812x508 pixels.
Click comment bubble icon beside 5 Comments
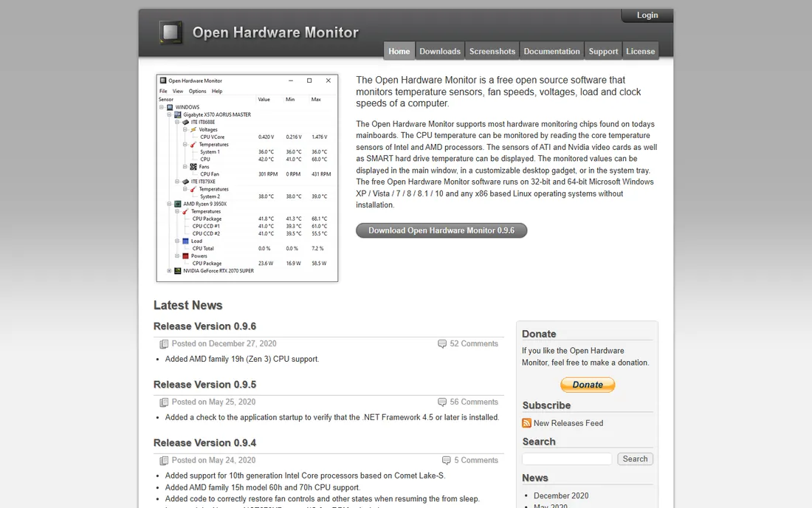[x=446, y=460]
